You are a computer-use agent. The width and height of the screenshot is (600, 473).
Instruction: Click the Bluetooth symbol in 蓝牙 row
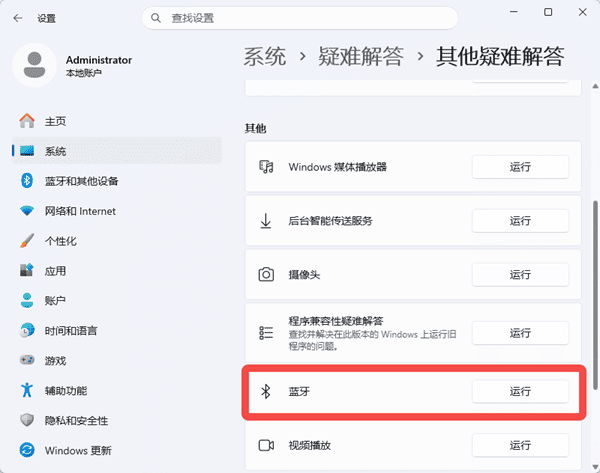tap(266, 391)
